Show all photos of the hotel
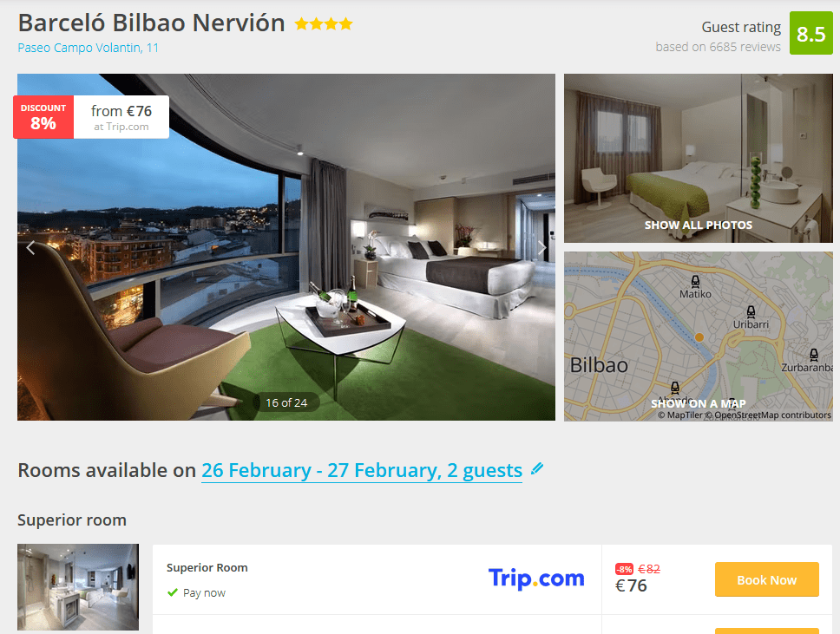 698,225
